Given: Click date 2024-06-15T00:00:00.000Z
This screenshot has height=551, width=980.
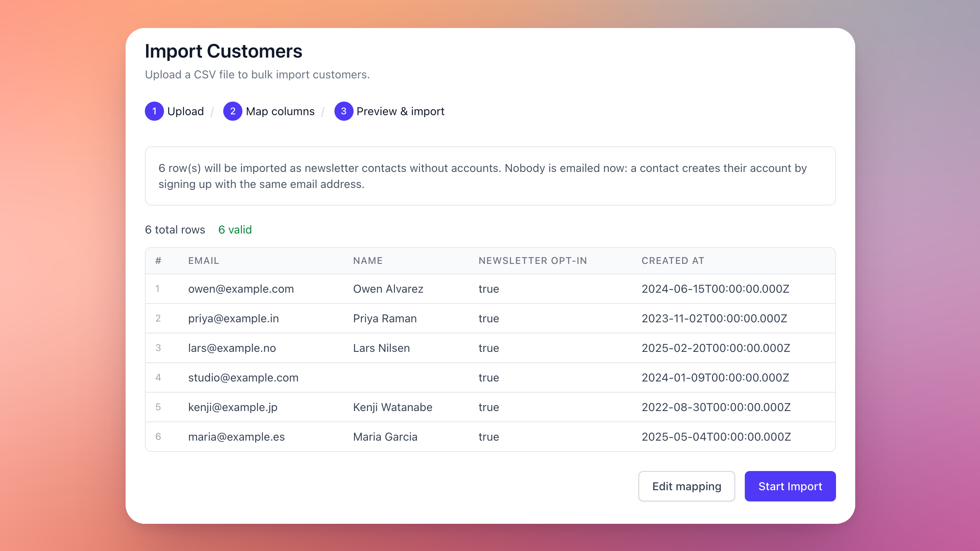Looking at the screenshot, I should coord(716,289).
